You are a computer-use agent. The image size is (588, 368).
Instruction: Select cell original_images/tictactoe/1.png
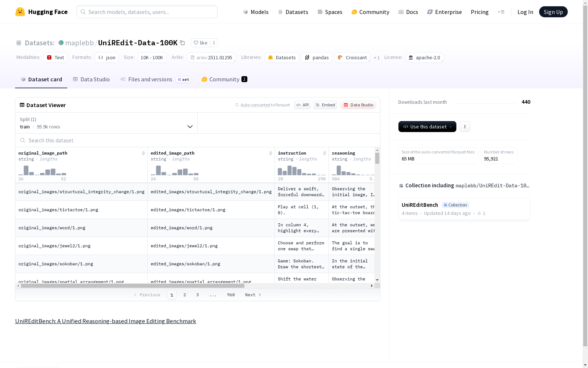point(81,210)
